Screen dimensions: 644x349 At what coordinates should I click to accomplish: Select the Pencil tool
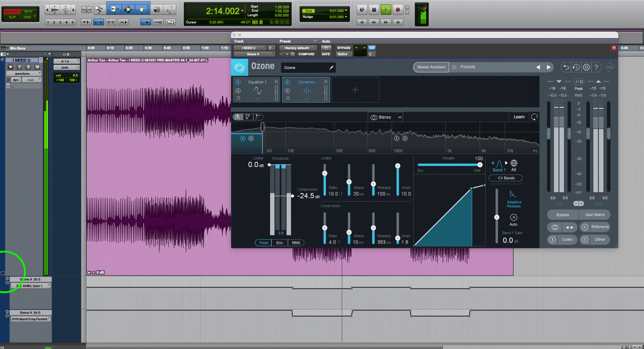click(x=170, y=10)
